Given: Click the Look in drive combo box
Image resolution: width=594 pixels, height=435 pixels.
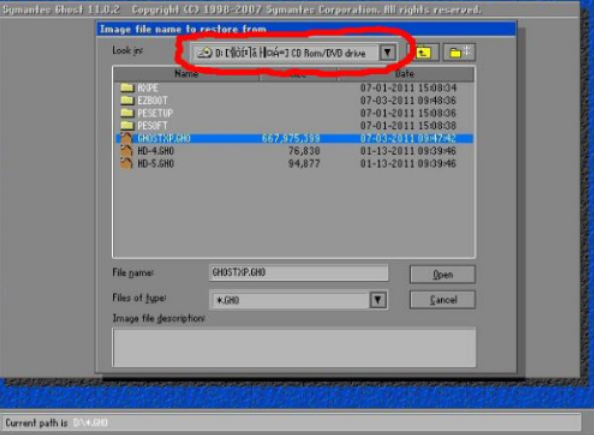Looking at the screenshot, I should [x=294, y=53].
